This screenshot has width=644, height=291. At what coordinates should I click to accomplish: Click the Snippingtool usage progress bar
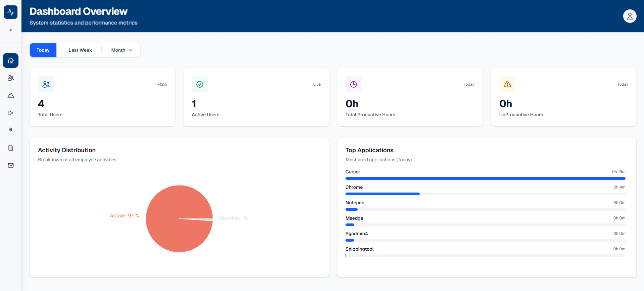[486, 256]
